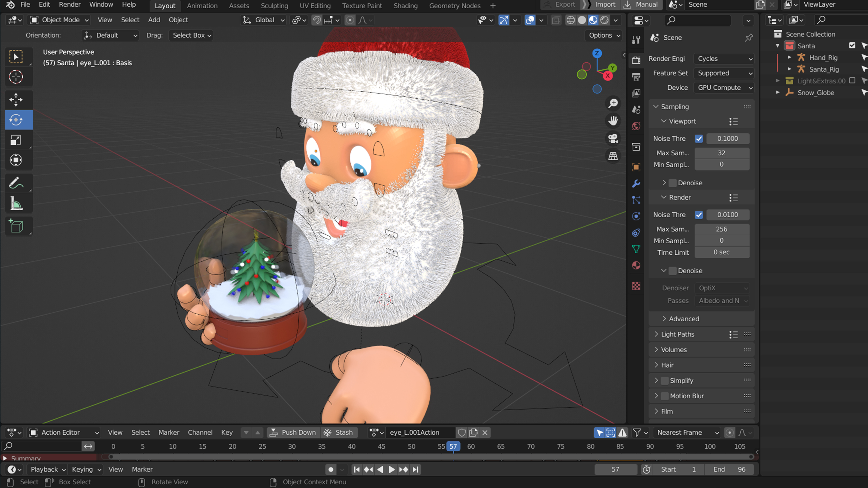Enable the Light&Extras.00 collection checkbox
This screenshot has height=488, width=868.
click(852, 80)
